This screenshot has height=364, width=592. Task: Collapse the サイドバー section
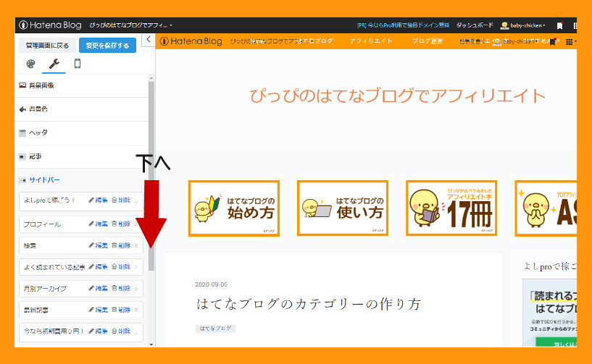(x=81, y=180)
